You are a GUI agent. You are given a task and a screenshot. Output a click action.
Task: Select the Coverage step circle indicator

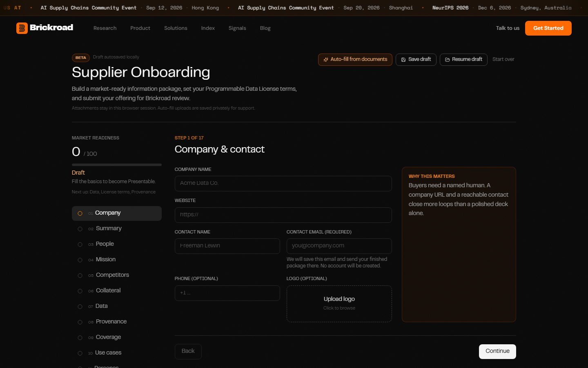(80, 338)
